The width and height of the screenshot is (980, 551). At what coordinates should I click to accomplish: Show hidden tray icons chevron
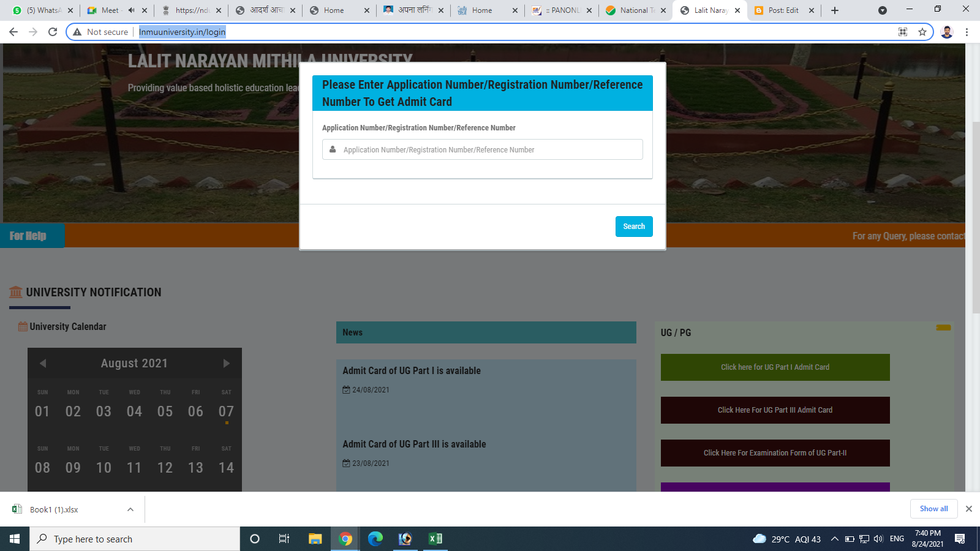(834, 539)
